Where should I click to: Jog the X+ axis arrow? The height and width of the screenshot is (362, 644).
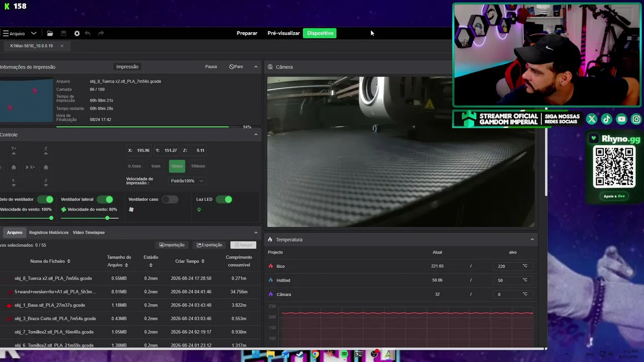30,167
